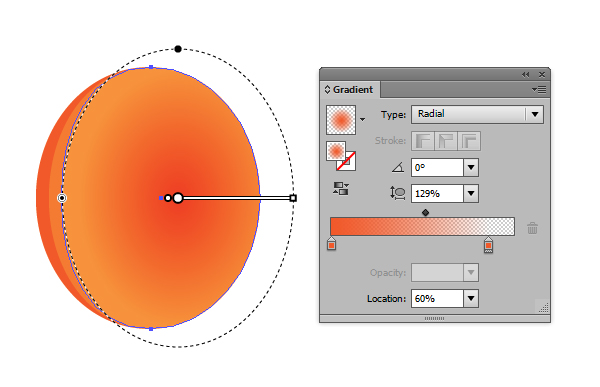Choose the first Stroke gradient option
Screen dimensions: 600x387
tap(423, 141)
